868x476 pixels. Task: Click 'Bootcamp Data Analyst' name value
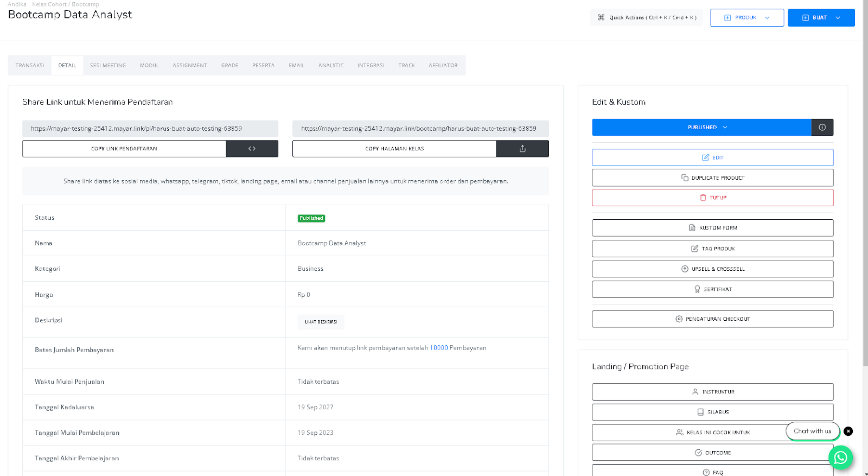coord(331,243)
